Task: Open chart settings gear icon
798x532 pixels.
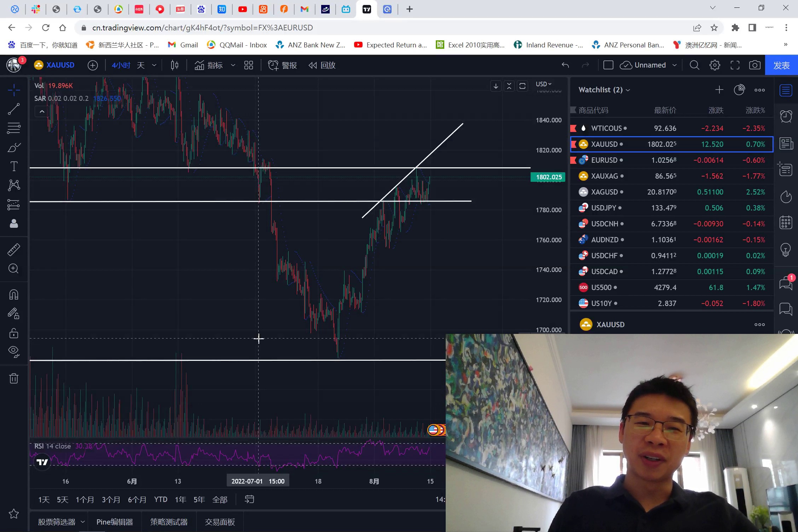Action: pos(715,65)
